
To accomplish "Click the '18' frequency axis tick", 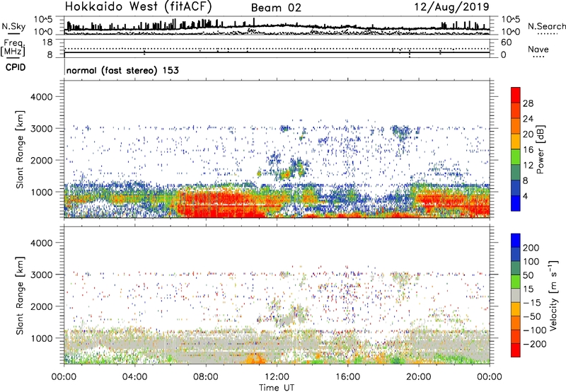I will coord(47,42).
